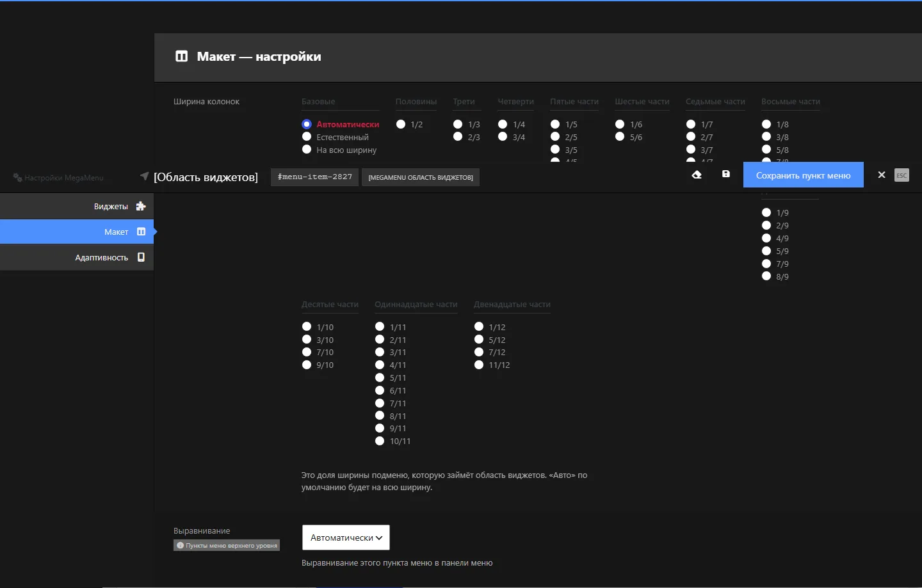Select the 3/8 width radio

[x=766, y=136]
